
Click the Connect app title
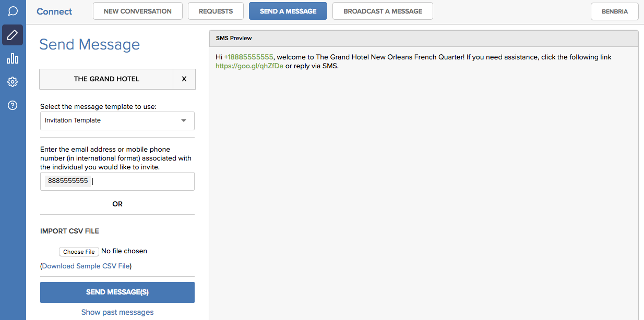(x=54, y=11)
